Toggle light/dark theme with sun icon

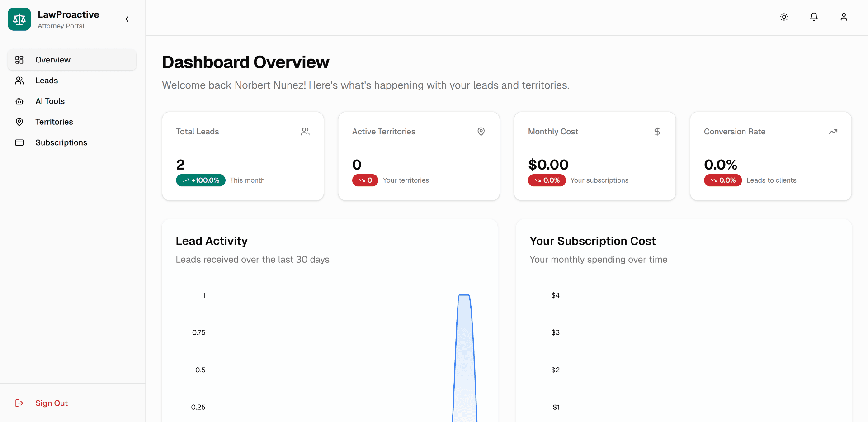[x=784, y=17]
